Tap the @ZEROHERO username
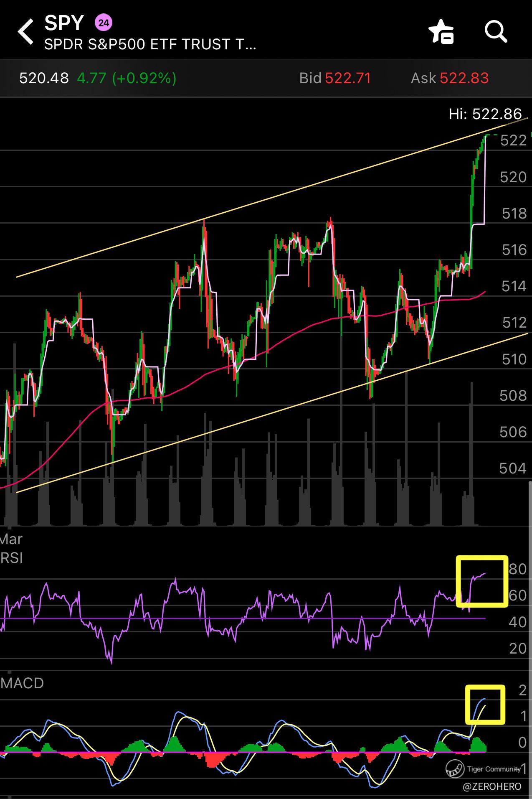Viewport: 532px width, 799px height. [x=492, y=786]
